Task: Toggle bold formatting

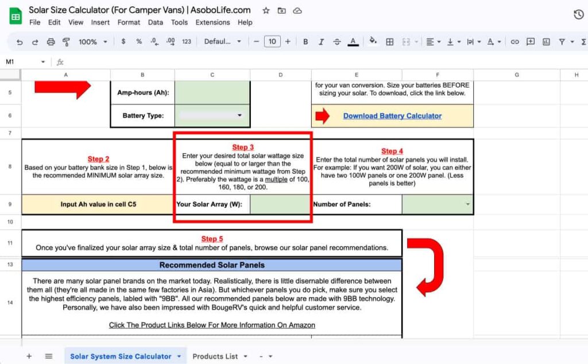Action: tap(305, 41)
